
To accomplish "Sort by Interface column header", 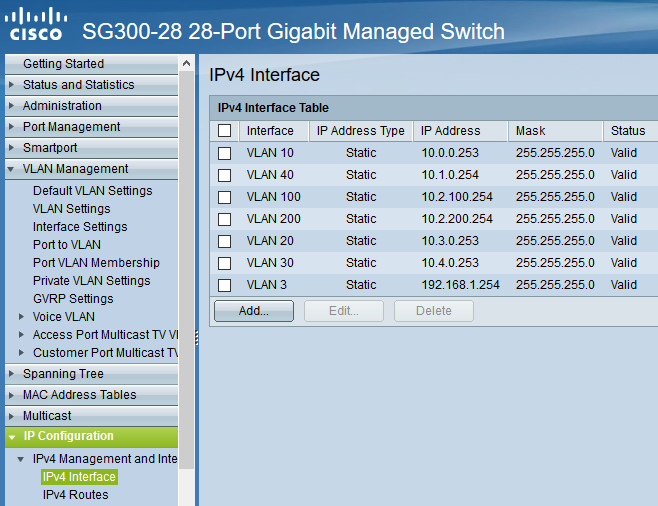I will tap(274, 131).
